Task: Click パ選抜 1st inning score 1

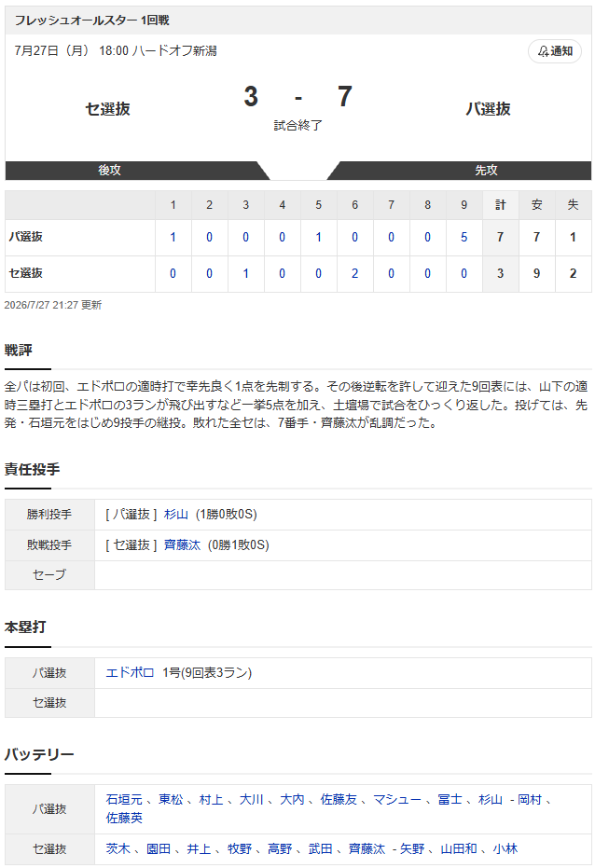Action: [173, 238]
